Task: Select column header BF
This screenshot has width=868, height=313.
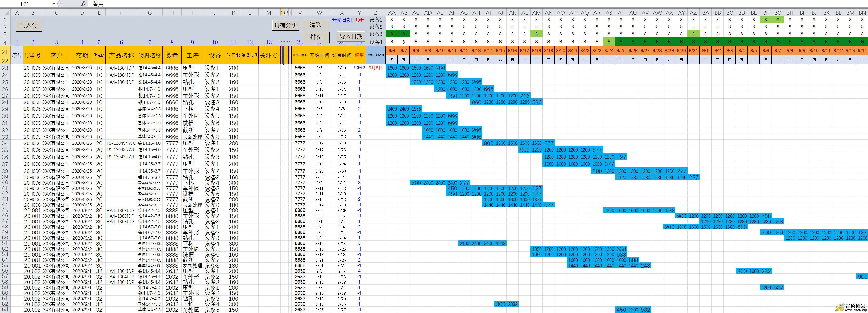Action: coord(765,13)
